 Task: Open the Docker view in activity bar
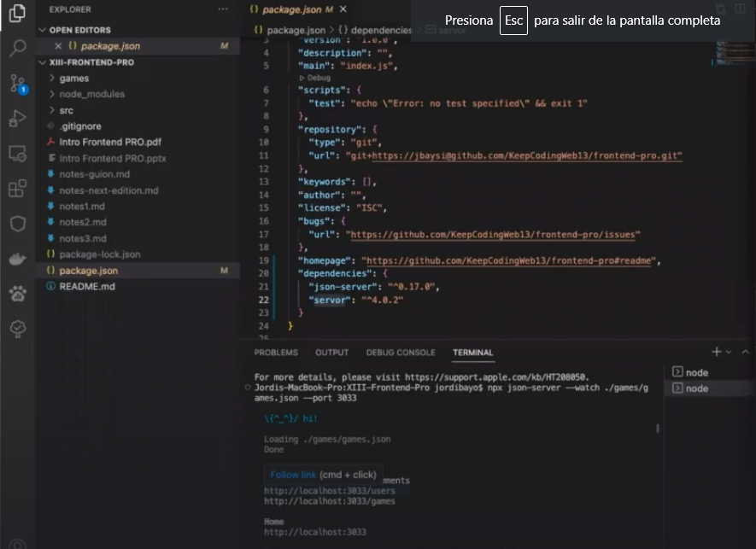pyautogui.click(x=17, y=259)
